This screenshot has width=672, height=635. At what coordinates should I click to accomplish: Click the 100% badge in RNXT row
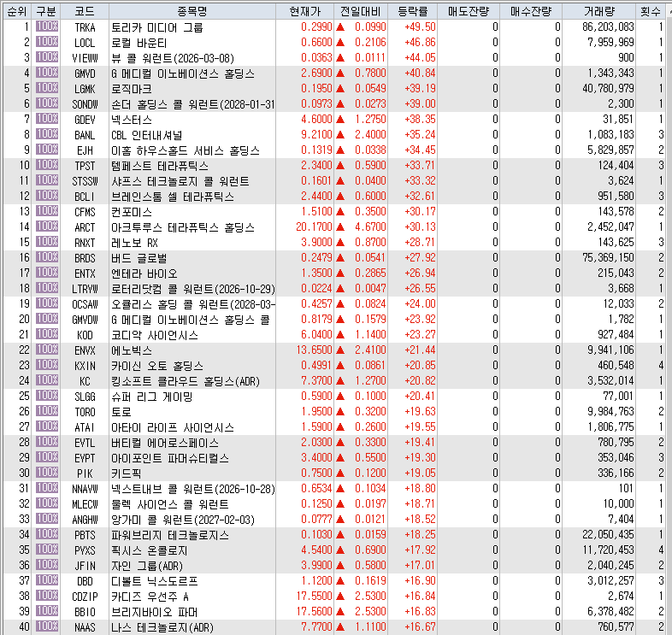click(47, 242)
